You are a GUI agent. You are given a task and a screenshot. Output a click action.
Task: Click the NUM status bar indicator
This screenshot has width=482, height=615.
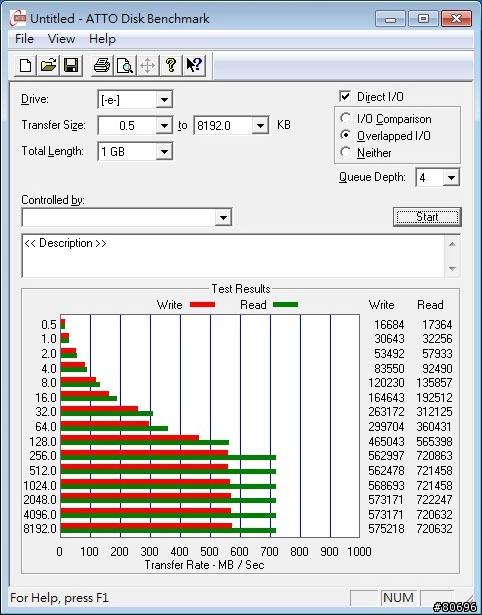tap(398, 597)
